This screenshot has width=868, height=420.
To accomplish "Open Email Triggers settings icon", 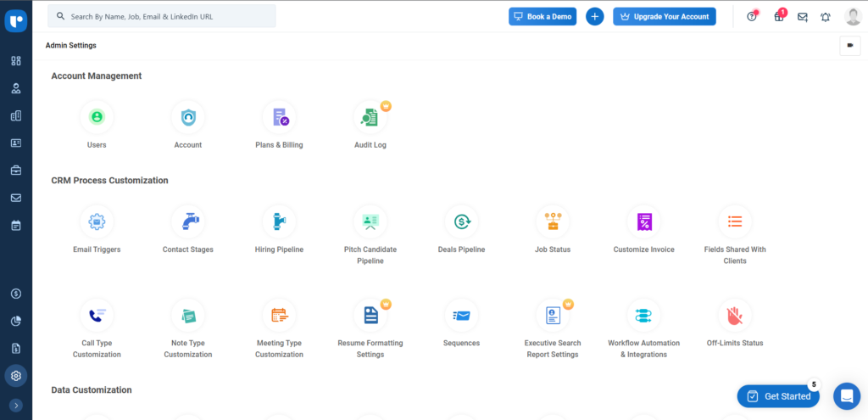I will pos(97,221).
